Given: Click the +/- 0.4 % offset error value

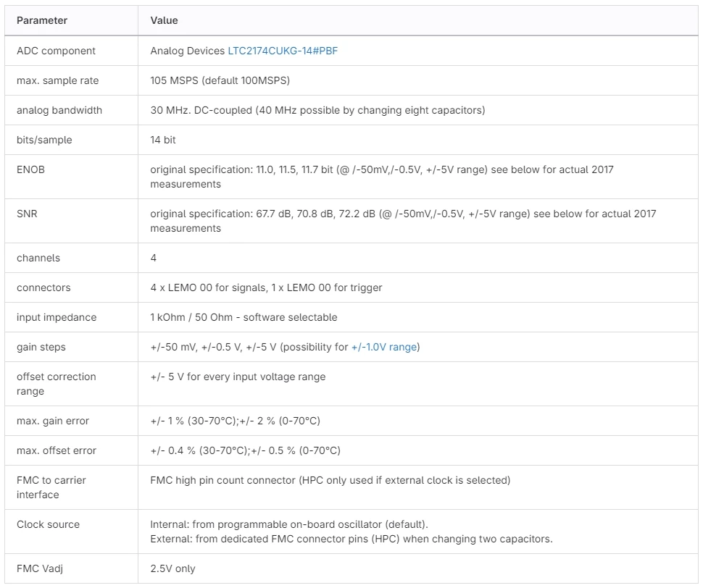Looking at the screenshot, I should pyautogui.click(x=245, y=450).
